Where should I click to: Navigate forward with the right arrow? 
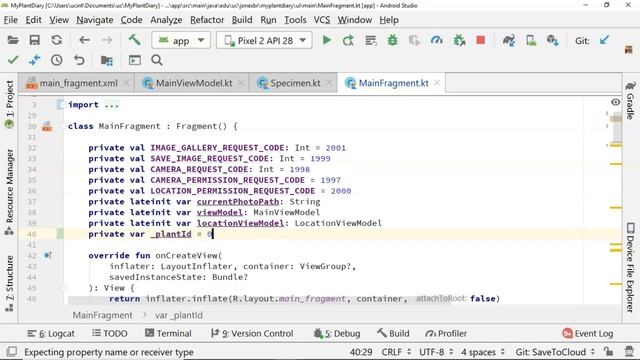(x=107, y=40)
